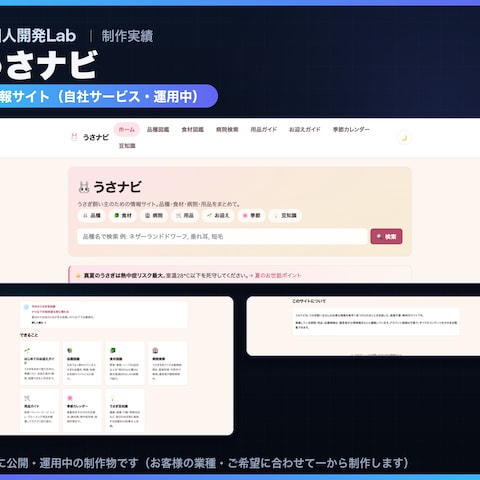Click the light bulb icon on うさぎ豆知識 card

click(x=113, y=398)
